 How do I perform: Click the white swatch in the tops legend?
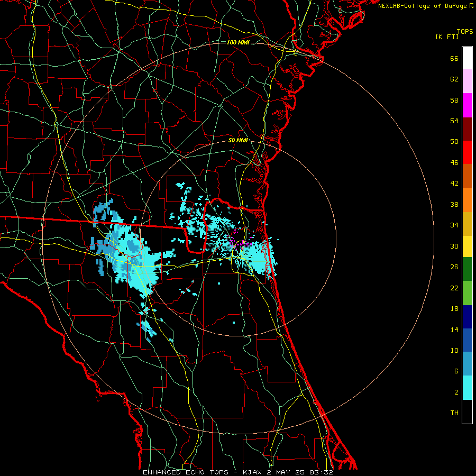(467, 58)
